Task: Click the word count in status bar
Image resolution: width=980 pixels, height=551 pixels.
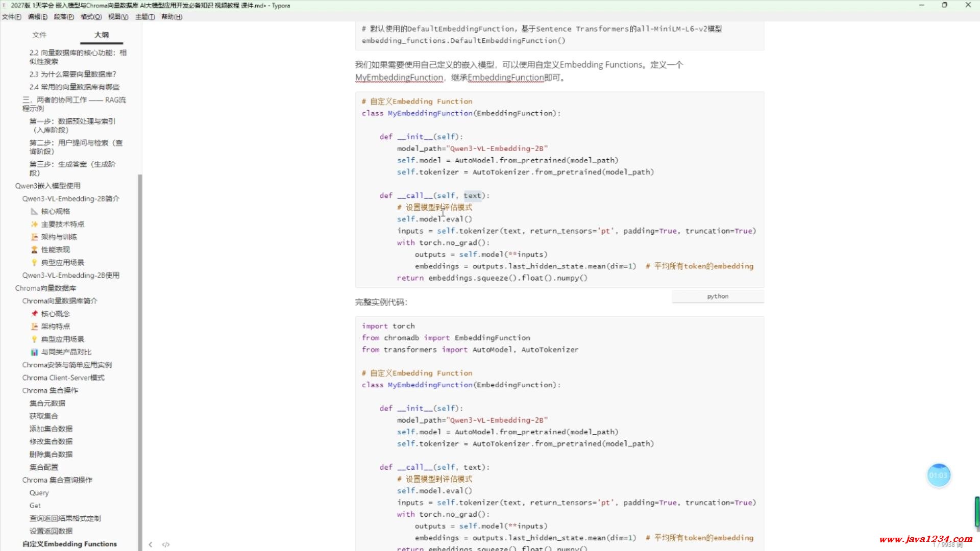Action: tap(948, 545)
